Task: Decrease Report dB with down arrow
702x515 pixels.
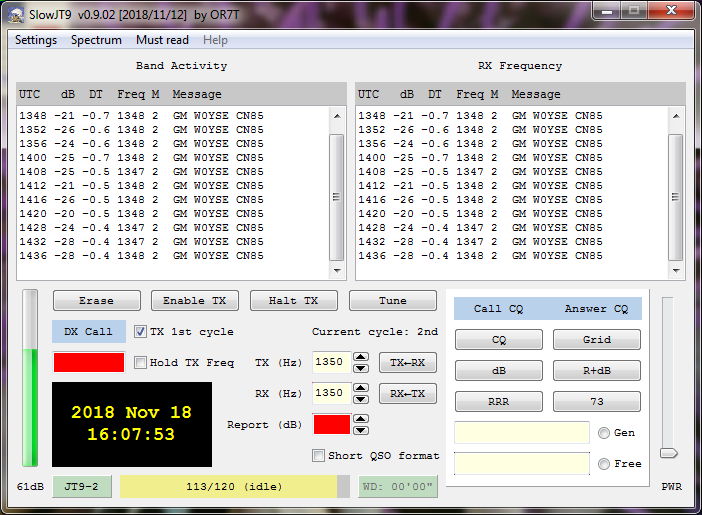Action: (361, 430)
